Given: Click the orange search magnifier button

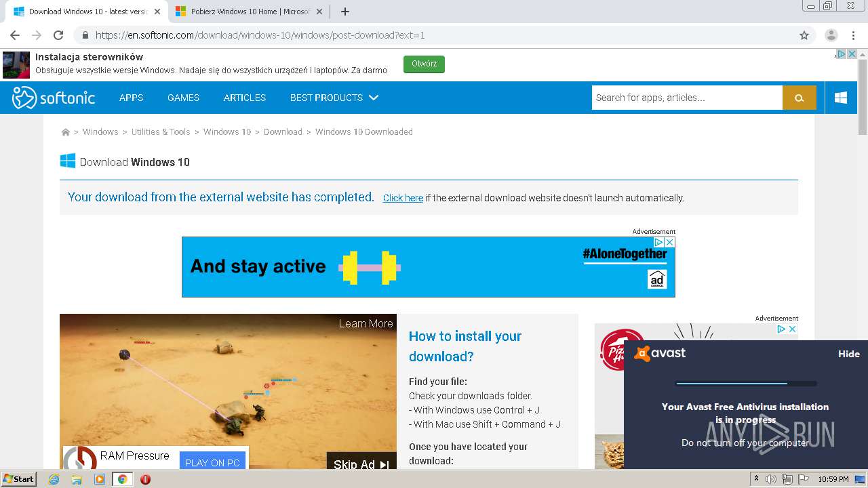Looking at the screenshot, I should click(x=799, y=98).
